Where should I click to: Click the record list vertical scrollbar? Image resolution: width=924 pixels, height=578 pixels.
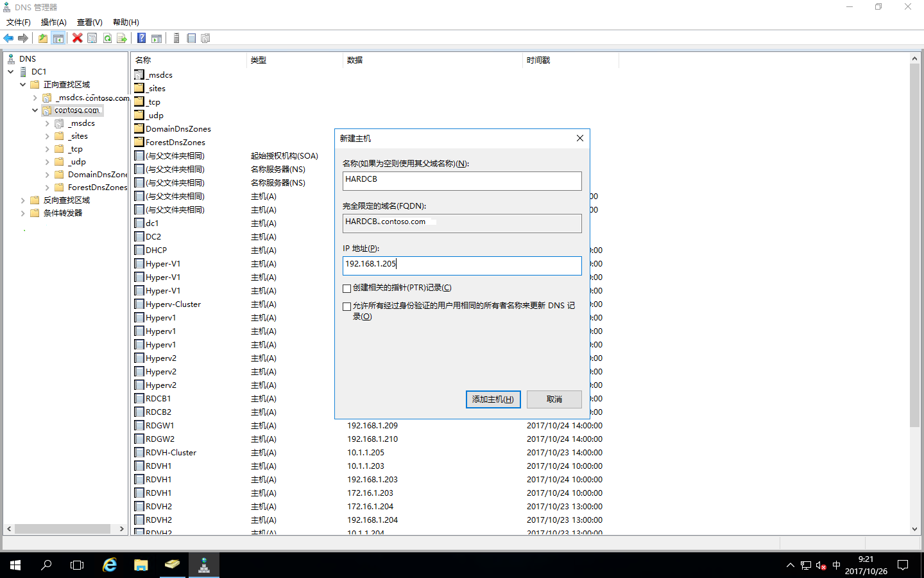(914, 244)
